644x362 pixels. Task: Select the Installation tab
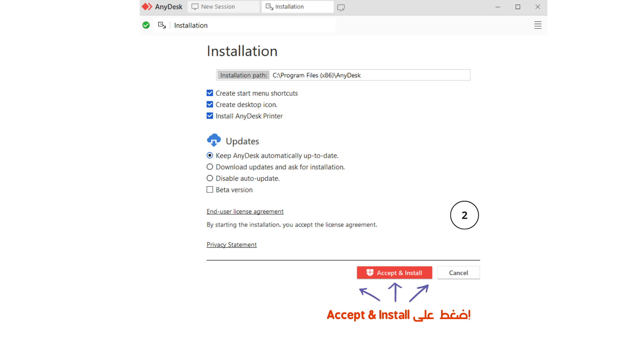click(298, 7)
